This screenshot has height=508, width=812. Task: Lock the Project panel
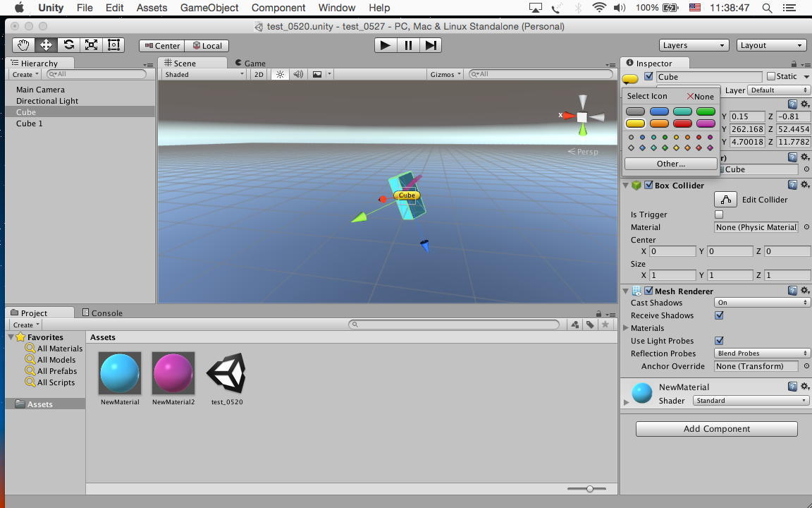(598, 313)
